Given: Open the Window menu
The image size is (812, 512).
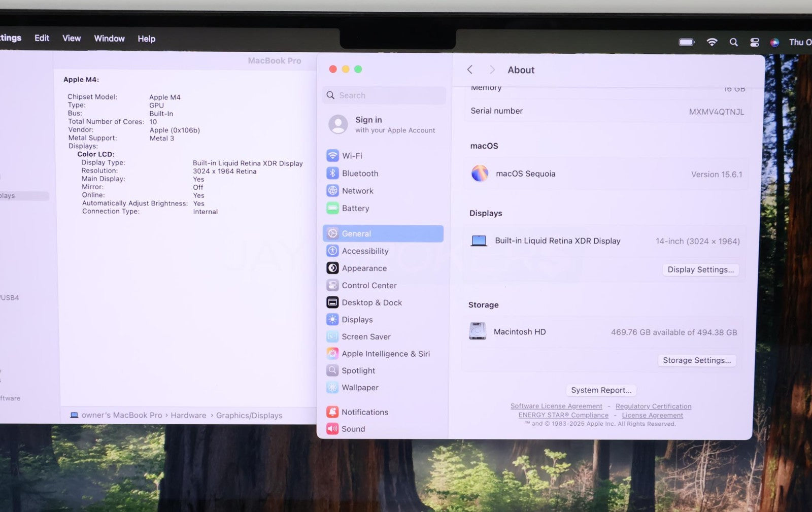Looking at the screenshot, I should 109,39.
